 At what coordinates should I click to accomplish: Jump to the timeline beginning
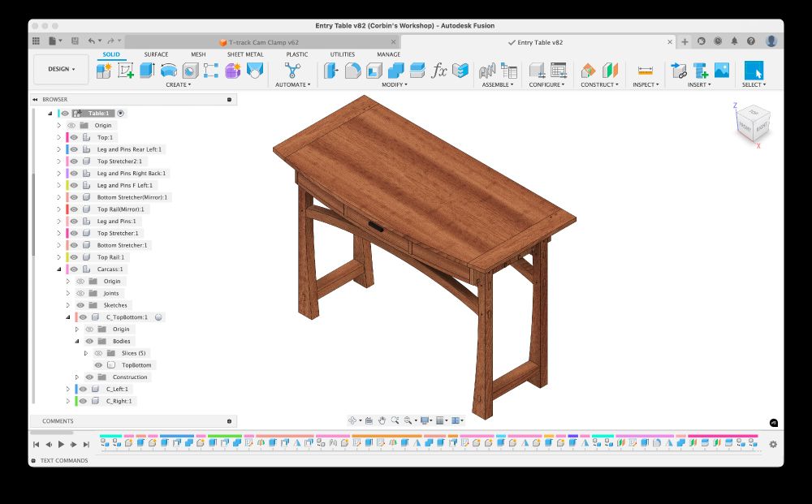tap(37, 444)
